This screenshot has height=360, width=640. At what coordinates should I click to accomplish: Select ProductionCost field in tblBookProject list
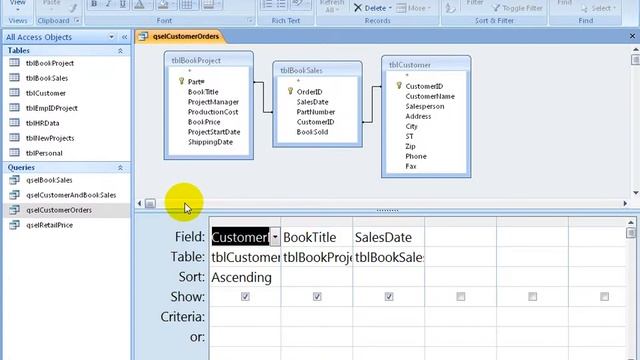[213, 112]
